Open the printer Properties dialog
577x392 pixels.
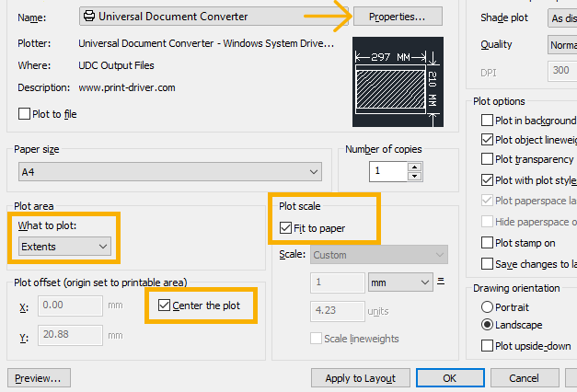click(x=398, y=17)
